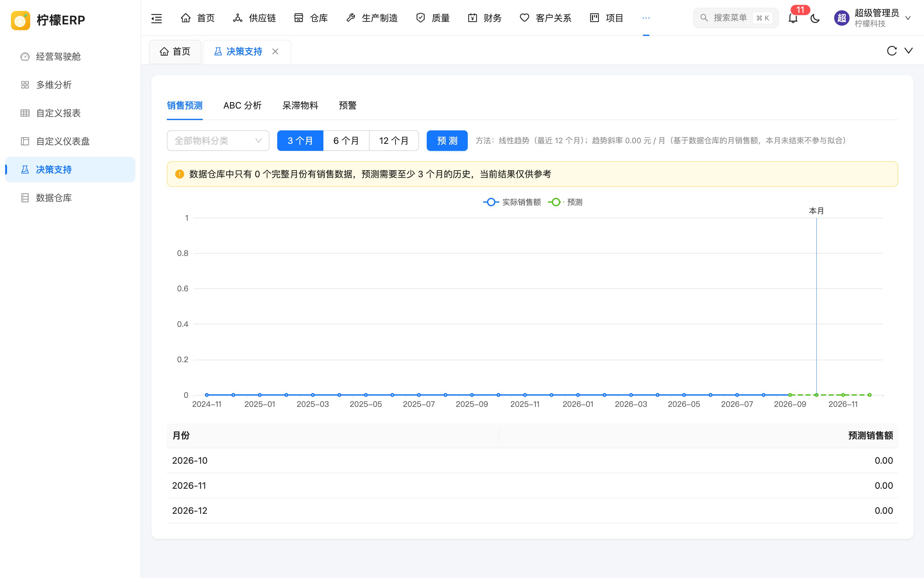
Task: Open 自定义仪表盘 in the sidebar
Action: click(x=70, y=141)
